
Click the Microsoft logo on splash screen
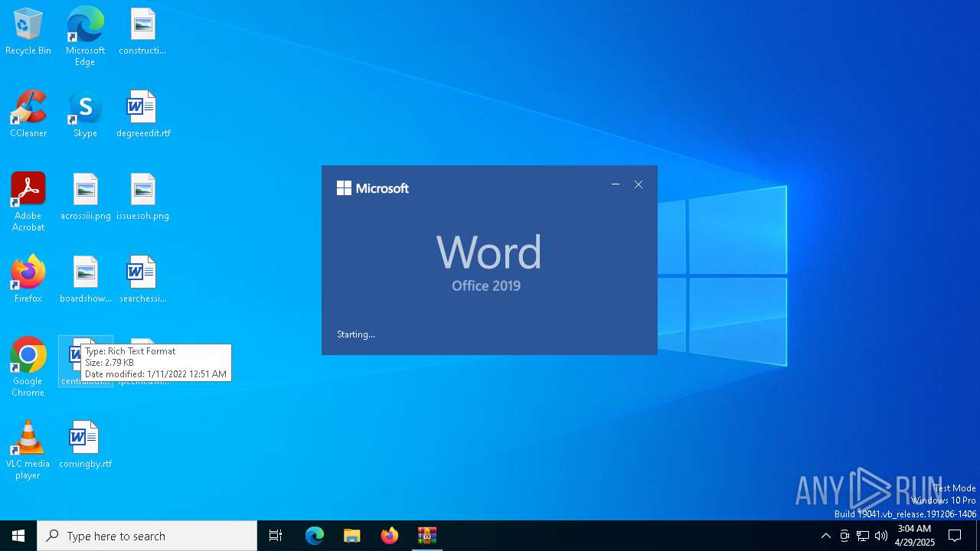[373, 188]
